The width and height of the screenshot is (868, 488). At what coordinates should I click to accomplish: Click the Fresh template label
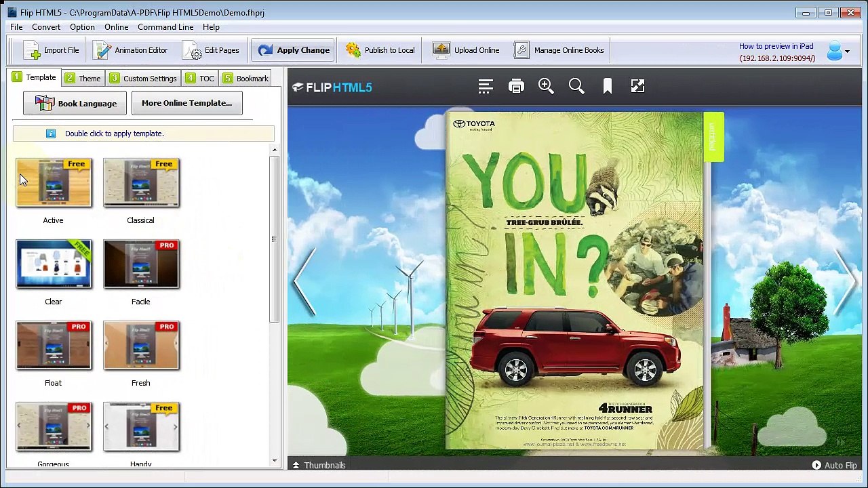[x=140, y=383]
